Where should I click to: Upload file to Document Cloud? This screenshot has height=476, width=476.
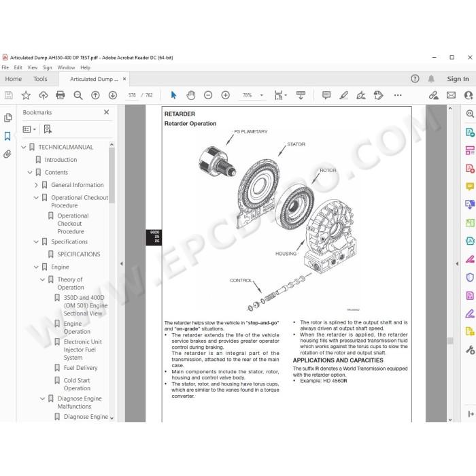[x=43, y=95]
